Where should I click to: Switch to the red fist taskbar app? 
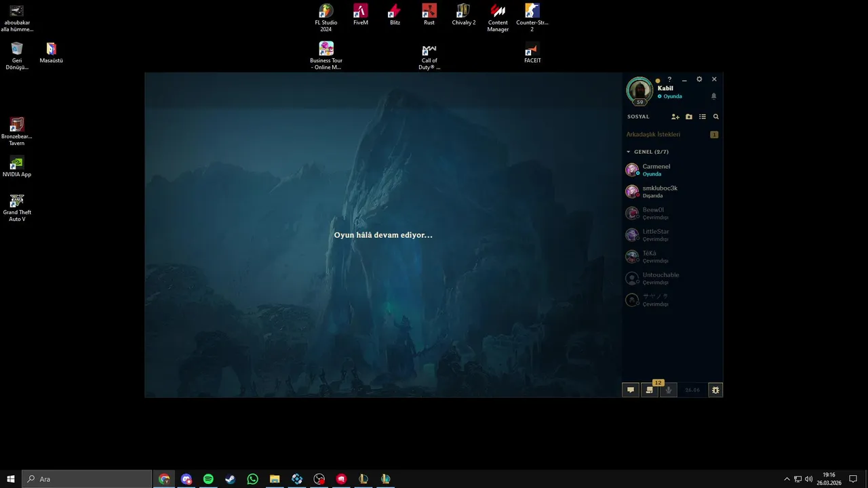(341, 479)
